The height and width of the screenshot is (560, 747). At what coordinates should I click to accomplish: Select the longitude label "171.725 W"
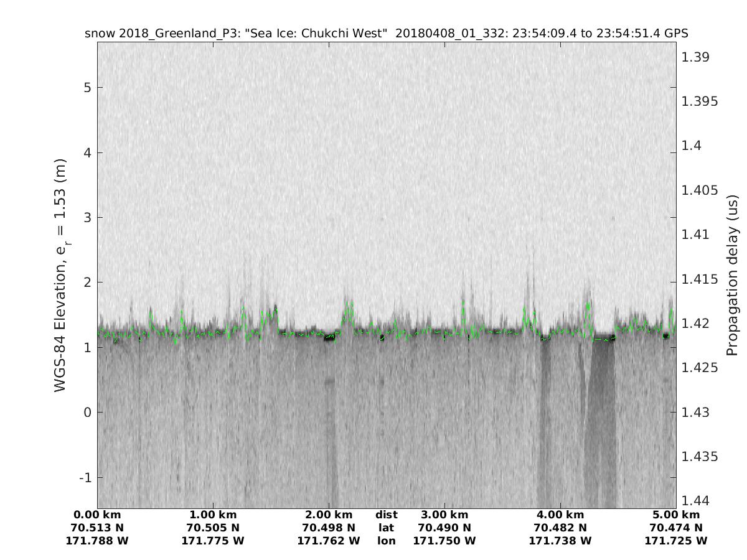[x=676, y=541]
